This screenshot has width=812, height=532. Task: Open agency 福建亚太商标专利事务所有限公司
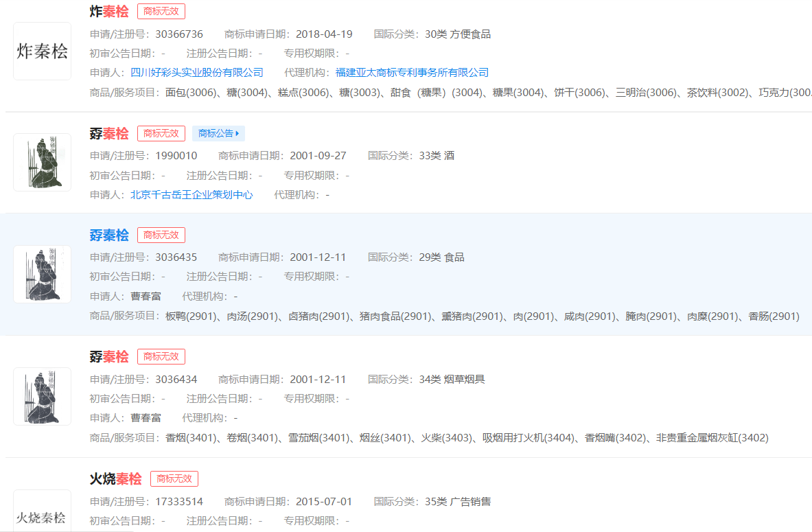(413, 73)
